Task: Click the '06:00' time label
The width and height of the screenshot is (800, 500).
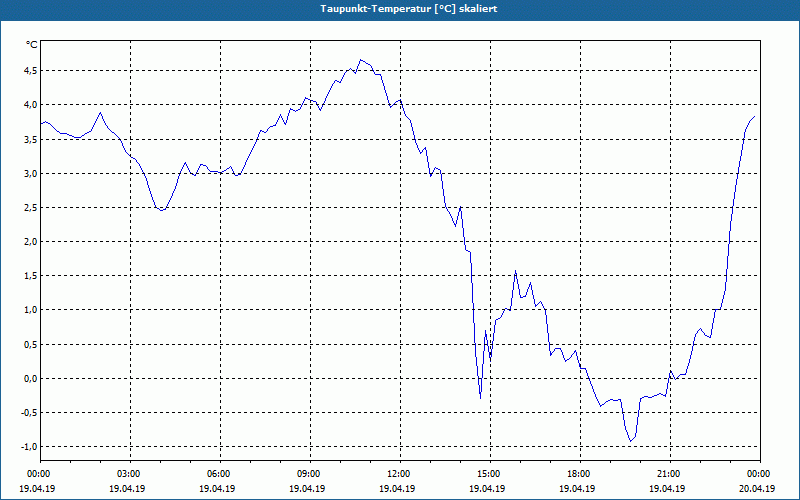Action: tap(220, 474)
